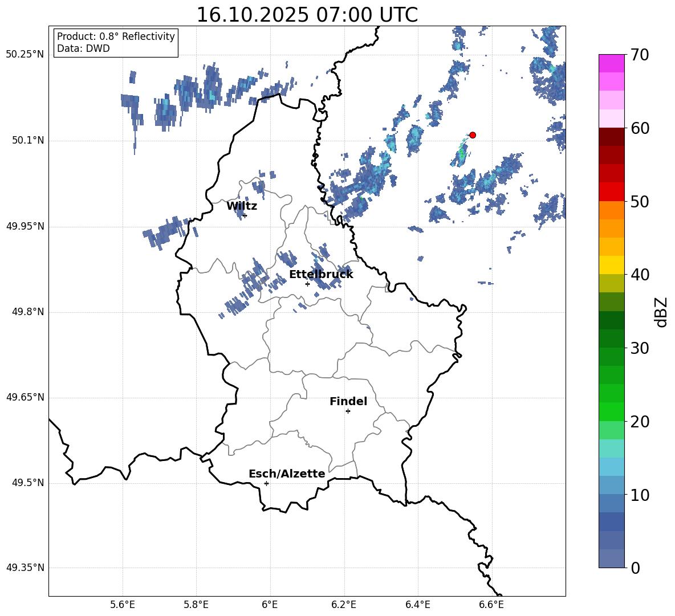
Task: Click the 49.95°N latitude label
Action: (25, 226)
